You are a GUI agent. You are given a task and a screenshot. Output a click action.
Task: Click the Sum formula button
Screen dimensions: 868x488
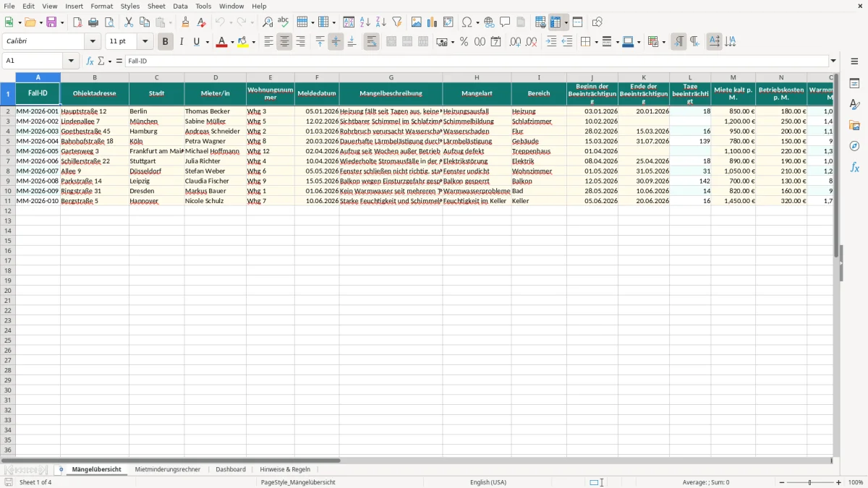[101, 61]
